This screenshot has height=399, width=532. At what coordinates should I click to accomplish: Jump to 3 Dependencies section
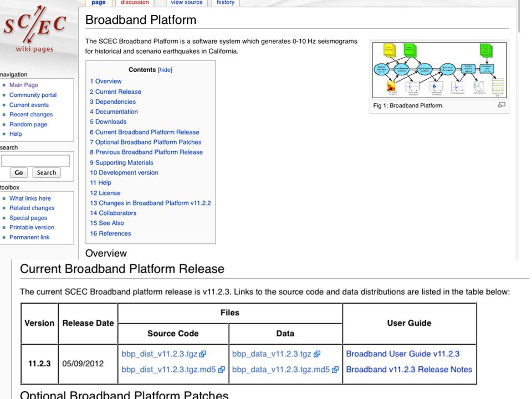(x=112, y=102)
